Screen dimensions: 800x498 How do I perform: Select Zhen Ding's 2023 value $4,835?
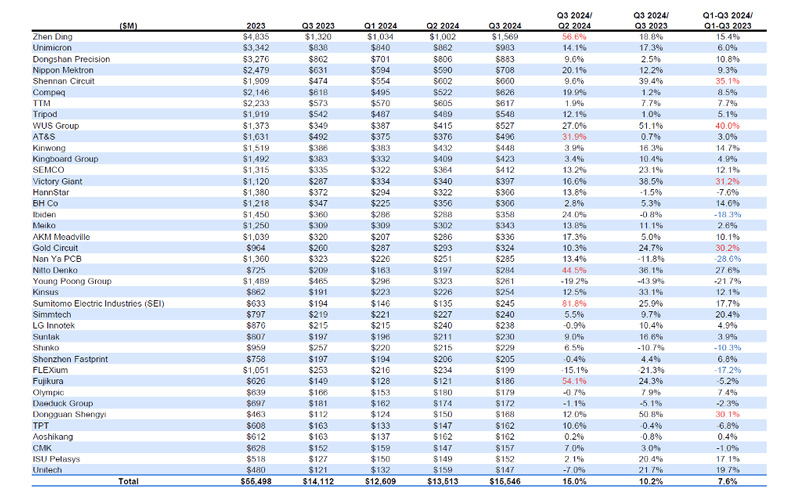click(x=256, y=37)
